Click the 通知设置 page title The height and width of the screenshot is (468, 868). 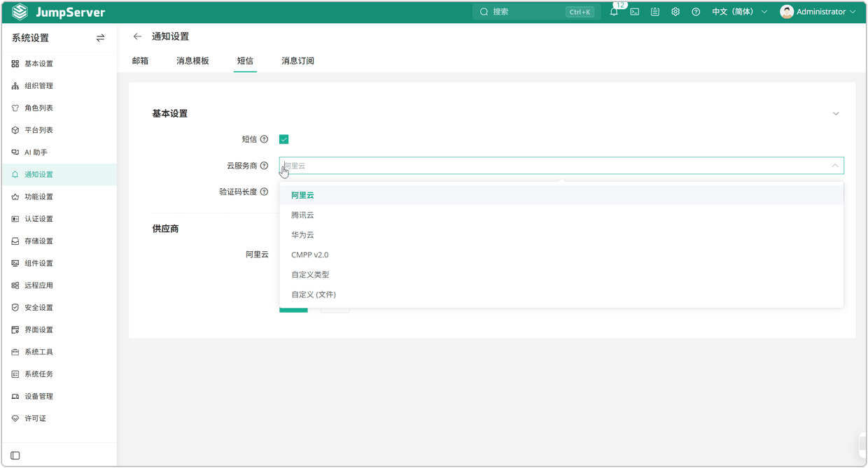click(170, 36)
